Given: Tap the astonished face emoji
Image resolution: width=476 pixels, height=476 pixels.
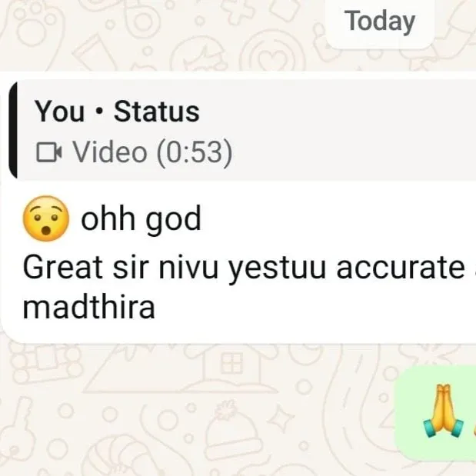Looking at the screenshot, I should (46, 218).
